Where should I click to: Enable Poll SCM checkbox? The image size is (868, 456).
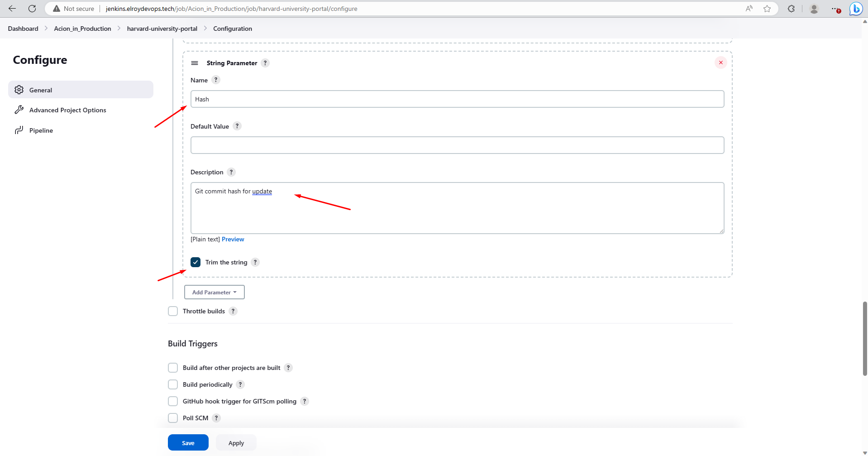(173, 418)
